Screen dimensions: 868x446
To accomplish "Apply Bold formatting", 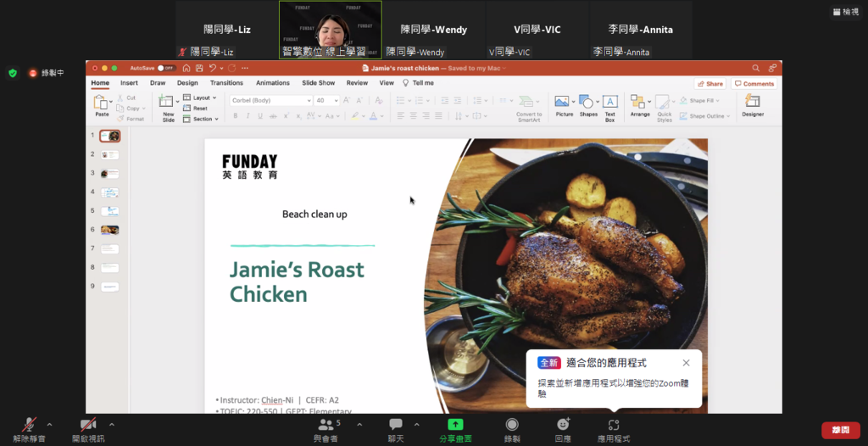I will [236, 116].
